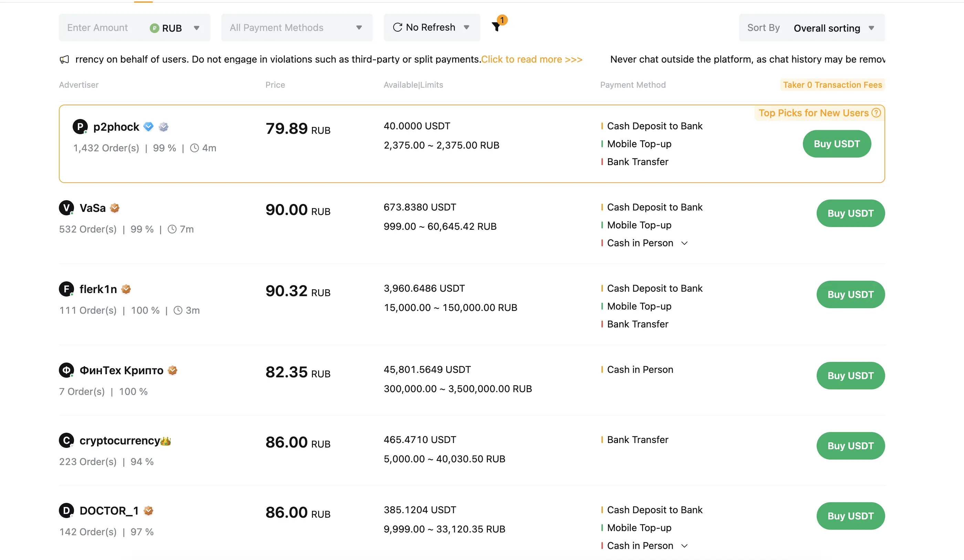The image size is (964, 560).
Task: Buy USDT from flerk1n
Action: (x=851, y=295)
